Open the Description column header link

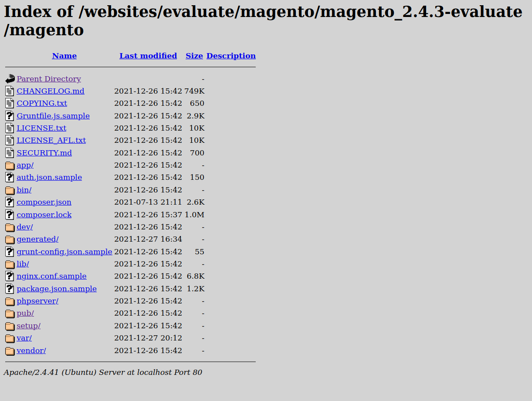pyautogui.click(x=231, y=55)
